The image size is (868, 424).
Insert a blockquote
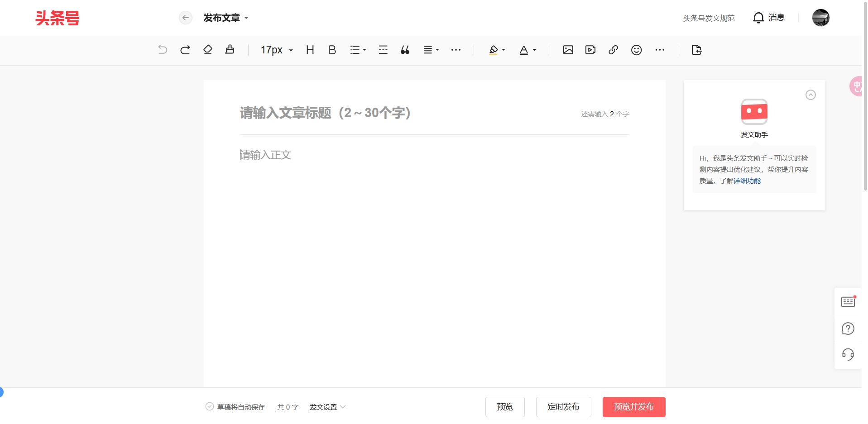click(405, 50)
